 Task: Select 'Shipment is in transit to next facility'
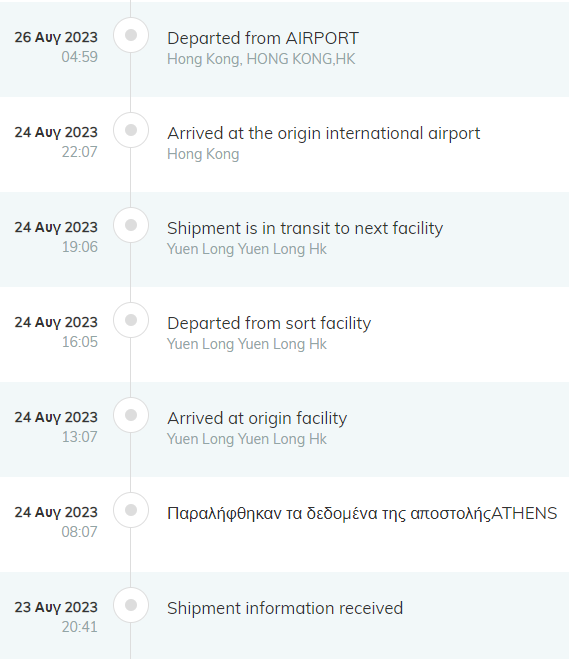(x=305, y=229)
